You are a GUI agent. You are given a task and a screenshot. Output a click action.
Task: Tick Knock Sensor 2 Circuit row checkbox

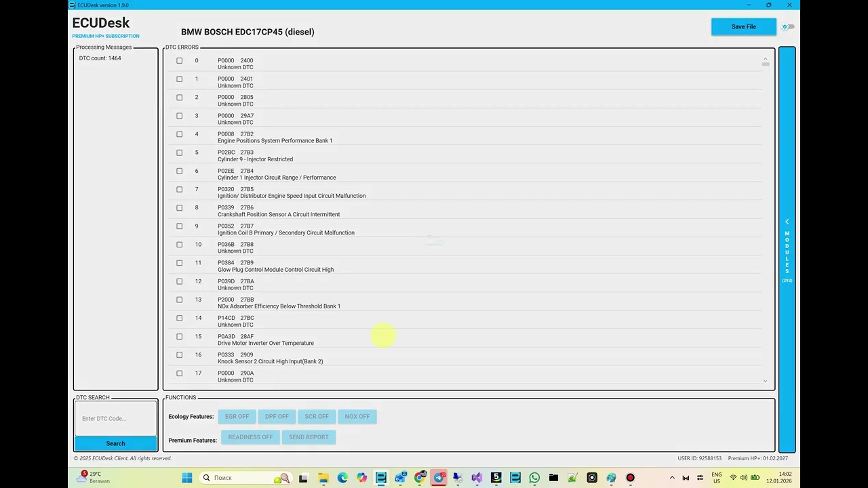(180, 354)
